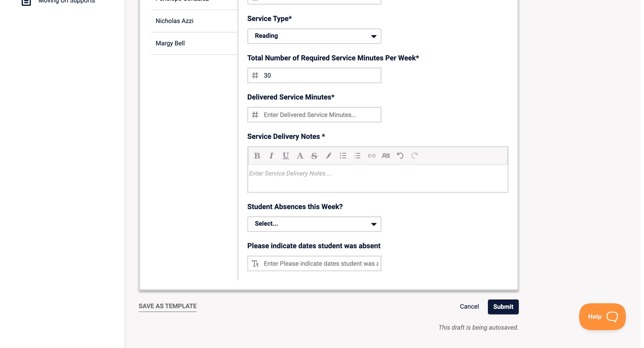This screenshot has height=348, width=644.
Task: Insert a numbered list
Action: click(x=357, y=156)
